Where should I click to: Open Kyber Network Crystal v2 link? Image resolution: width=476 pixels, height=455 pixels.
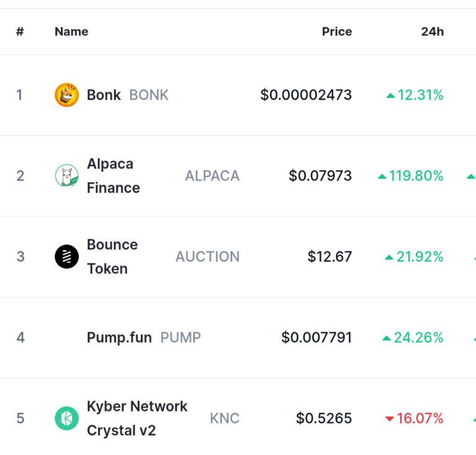[137, 418]
